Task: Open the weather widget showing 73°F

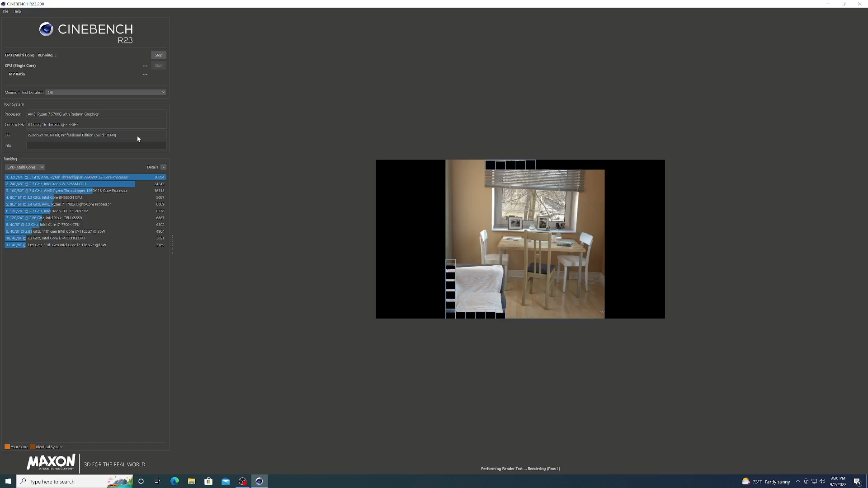Action: coord(766,482)
